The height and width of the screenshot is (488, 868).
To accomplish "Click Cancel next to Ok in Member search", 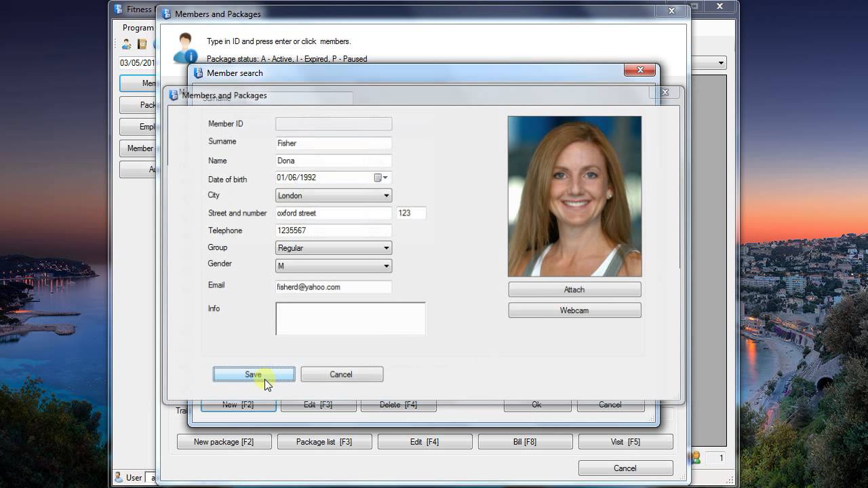I will (610, 405).
